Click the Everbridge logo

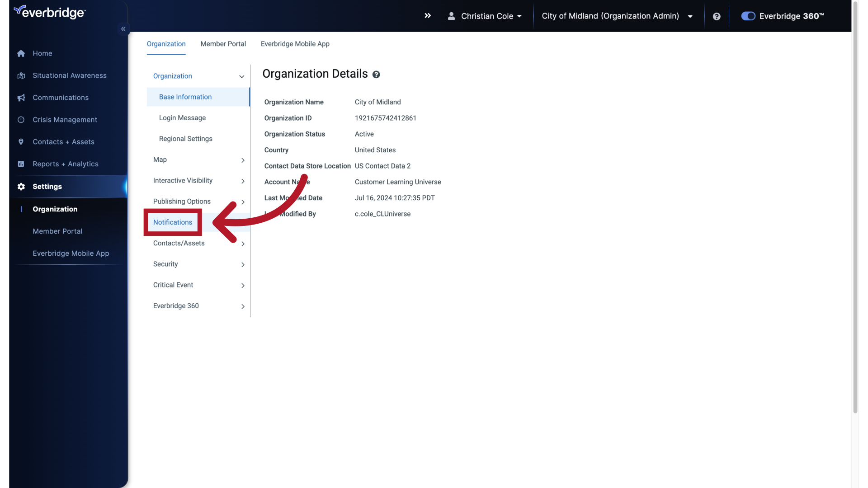pyautogui.click(x=49, y=12)
